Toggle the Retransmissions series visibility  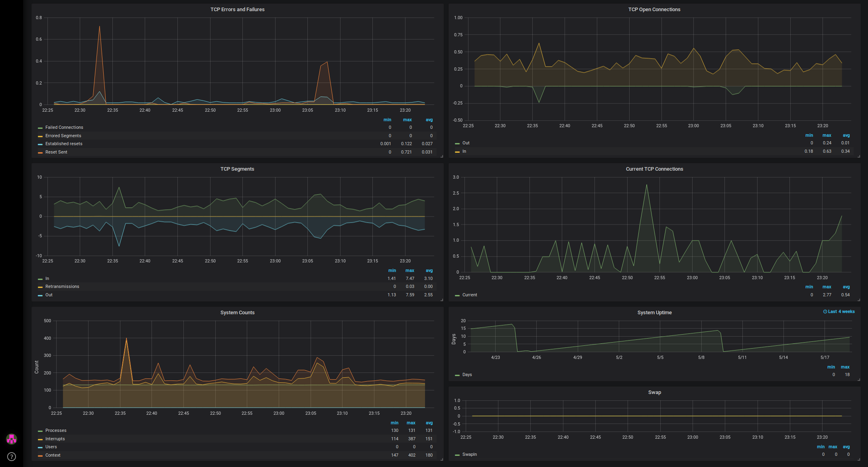coord(62,287)
